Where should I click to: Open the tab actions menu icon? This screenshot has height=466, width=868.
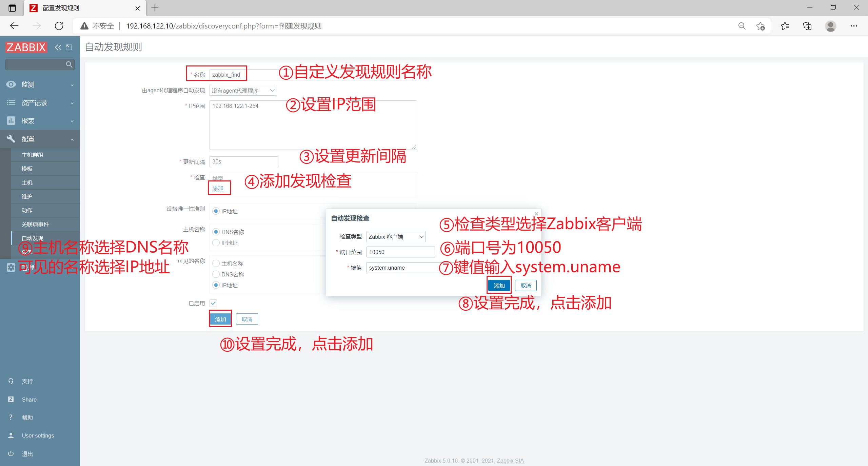(12, 8)
